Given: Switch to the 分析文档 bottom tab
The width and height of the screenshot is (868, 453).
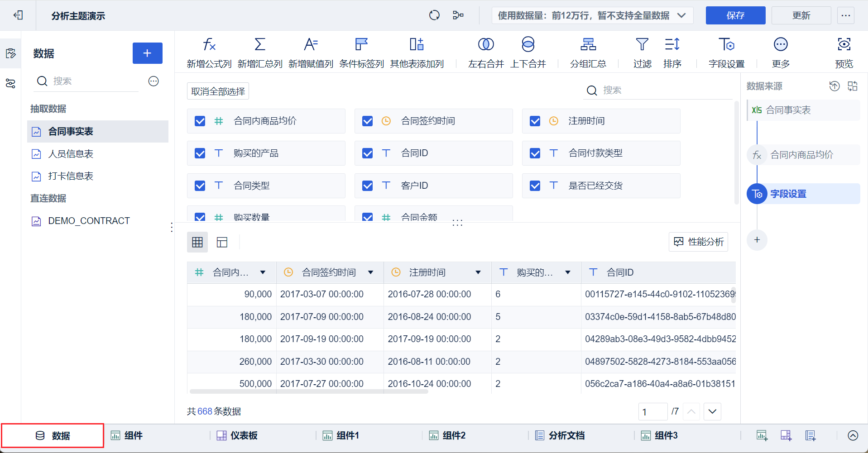Looking at the screenshot, I should click(560, 435).
